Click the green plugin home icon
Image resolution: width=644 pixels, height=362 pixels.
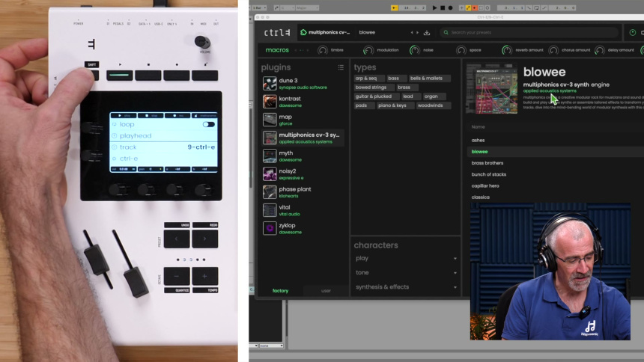click(303, 32)
